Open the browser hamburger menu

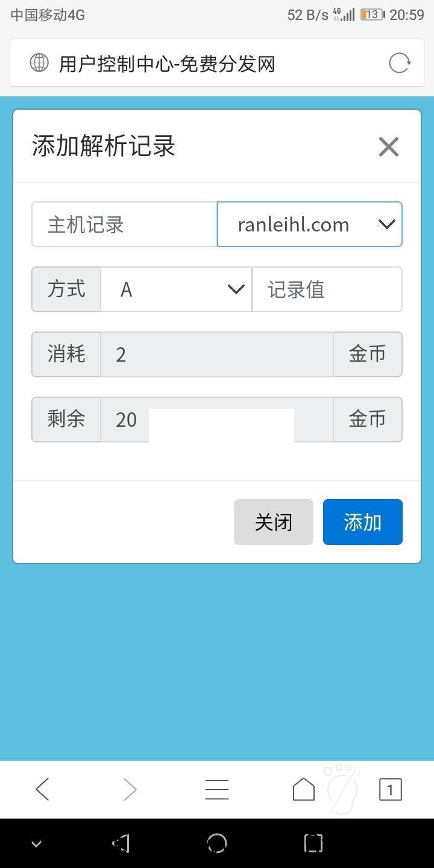(217, 789)
